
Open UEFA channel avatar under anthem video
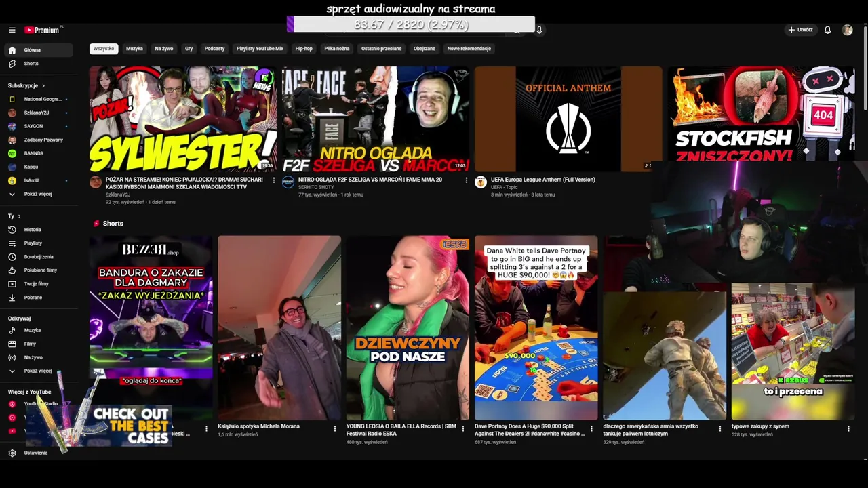(481, 182)
